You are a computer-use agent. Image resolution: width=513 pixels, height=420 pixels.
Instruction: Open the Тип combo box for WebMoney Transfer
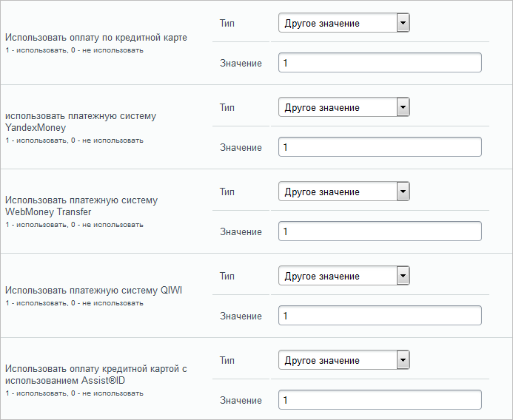pyautogui.click(x=344, y=192)
